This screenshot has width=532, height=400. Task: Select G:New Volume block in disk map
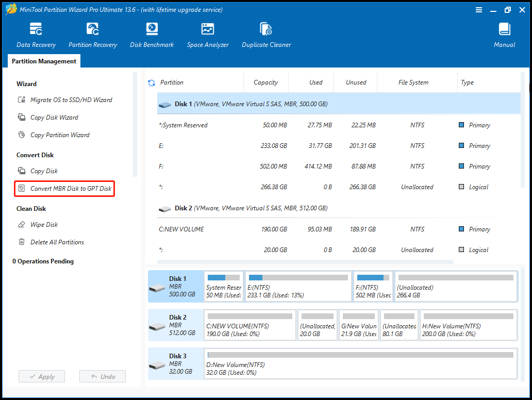click(x=359, y=325)
